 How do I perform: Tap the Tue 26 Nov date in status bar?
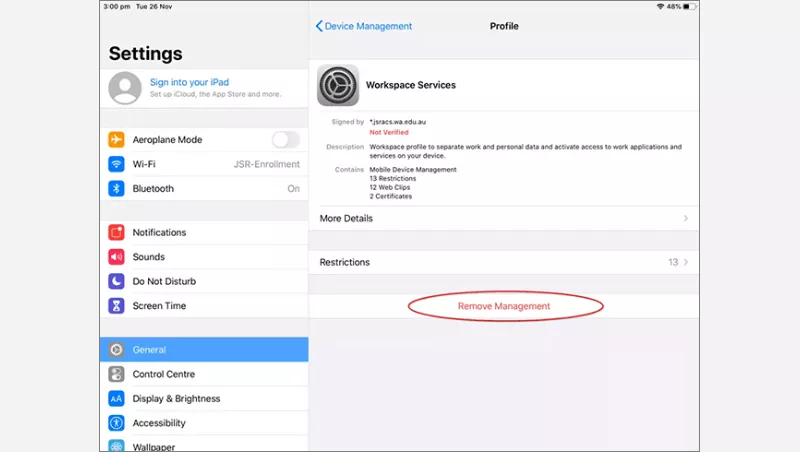pos(154,7)
